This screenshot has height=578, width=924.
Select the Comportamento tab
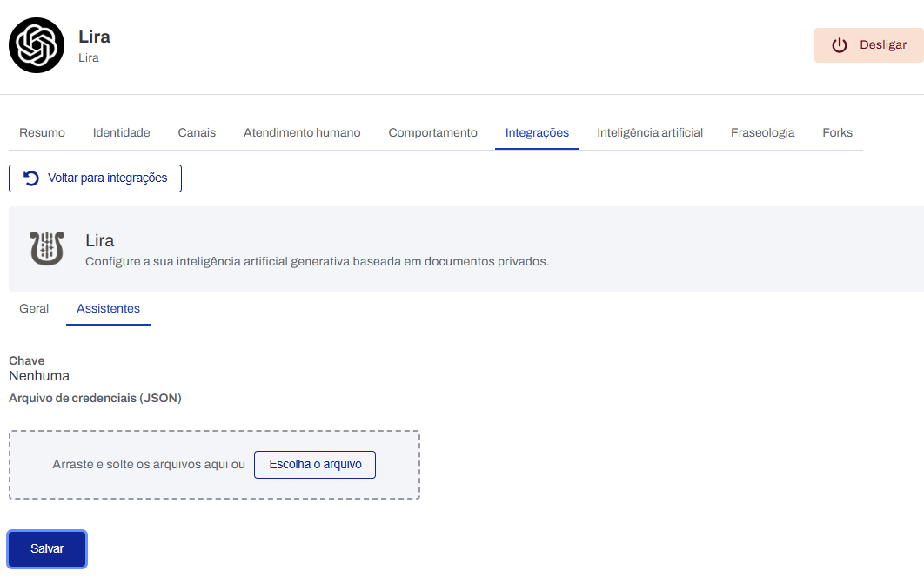[x=432, y=132]
